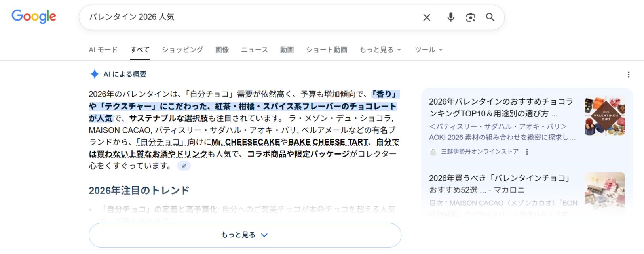Click the link chip icon after the summary

point(184,166)
